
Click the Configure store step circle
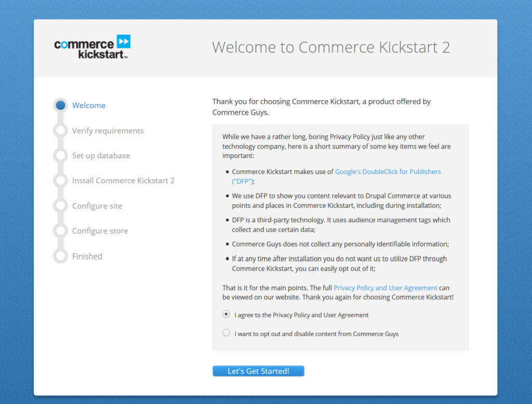click(61, 231)
